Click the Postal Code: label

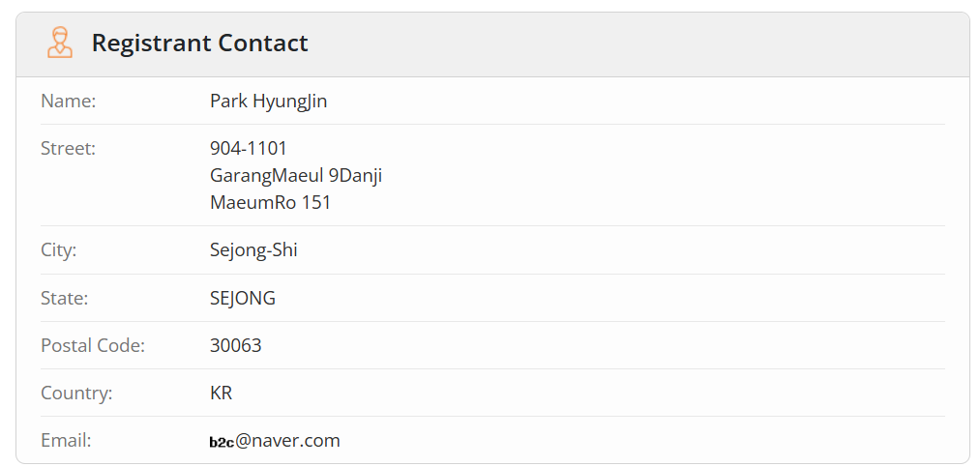pyautogui.click(x=93, y=345)
